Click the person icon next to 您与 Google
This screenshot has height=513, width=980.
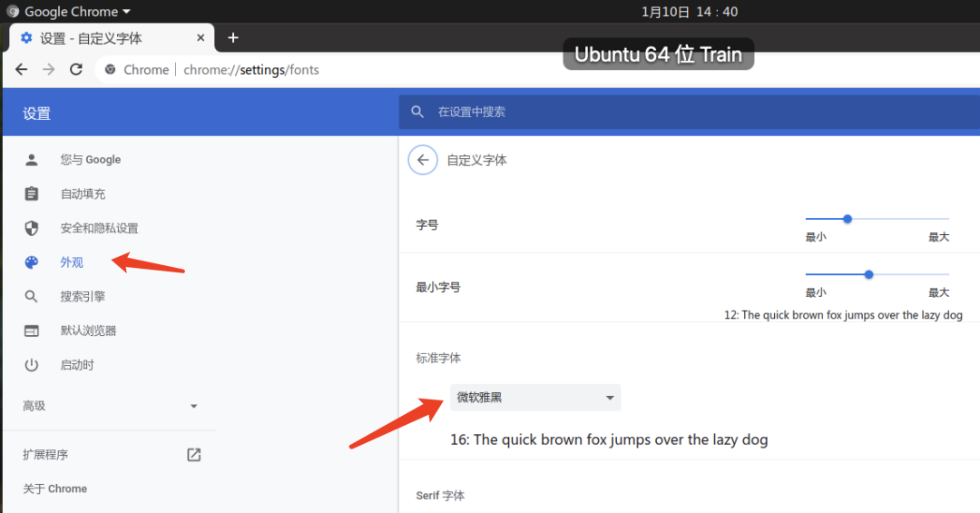coord(31,160)
